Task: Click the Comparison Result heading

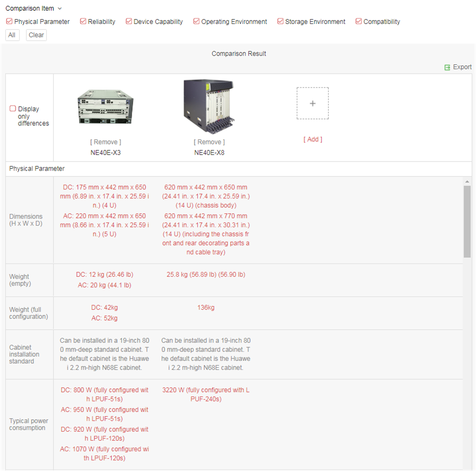Action: (x=239, y=54)
